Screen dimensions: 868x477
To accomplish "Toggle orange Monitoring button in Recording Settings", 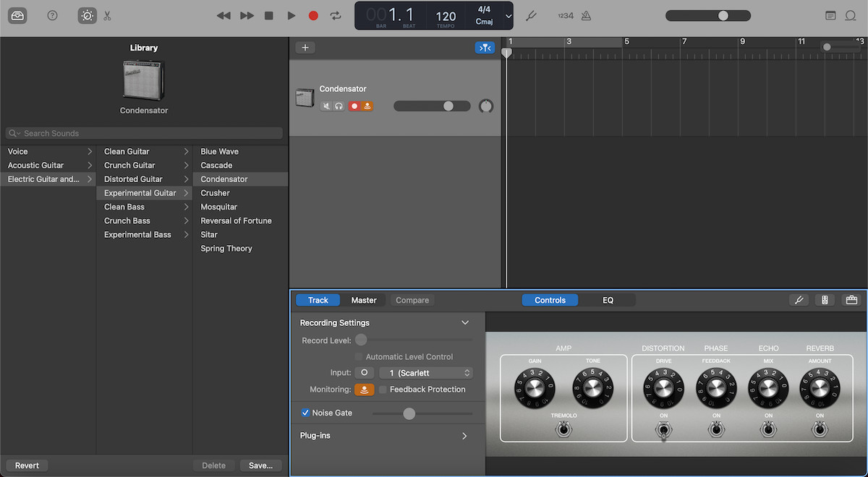I will pyautogui.click(x=364, y=390).
